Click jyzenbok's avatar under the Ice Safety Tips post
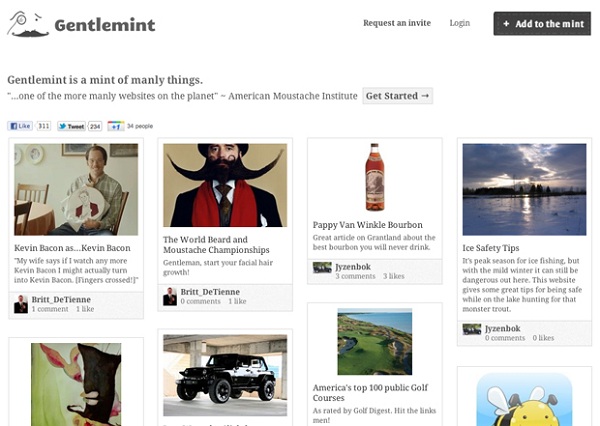 point(472,329)
